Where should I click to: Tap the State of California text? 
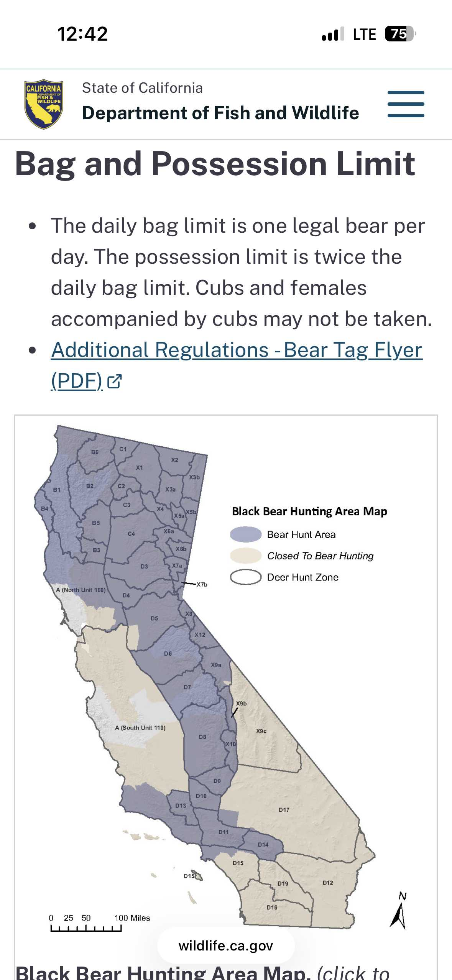(142, 88)
